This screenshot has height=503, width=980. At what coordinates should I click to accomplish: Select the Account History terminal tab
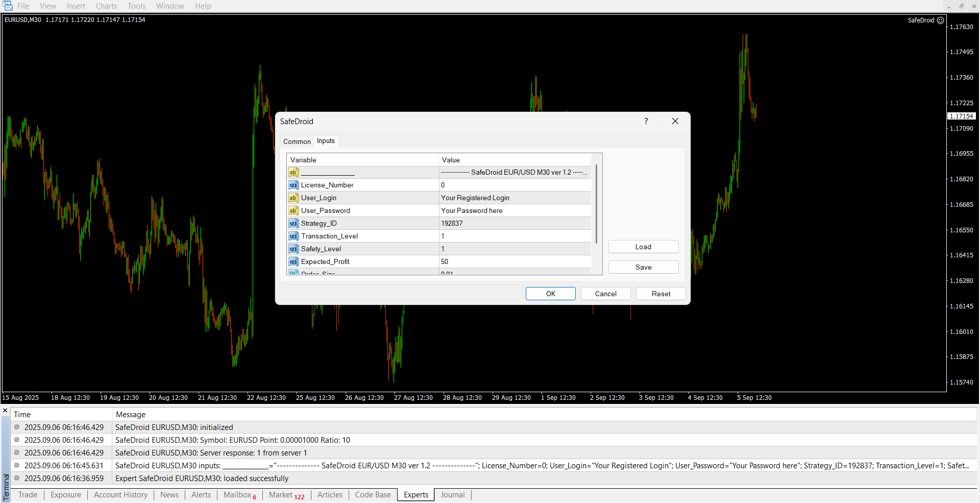(x=120, y=495)
